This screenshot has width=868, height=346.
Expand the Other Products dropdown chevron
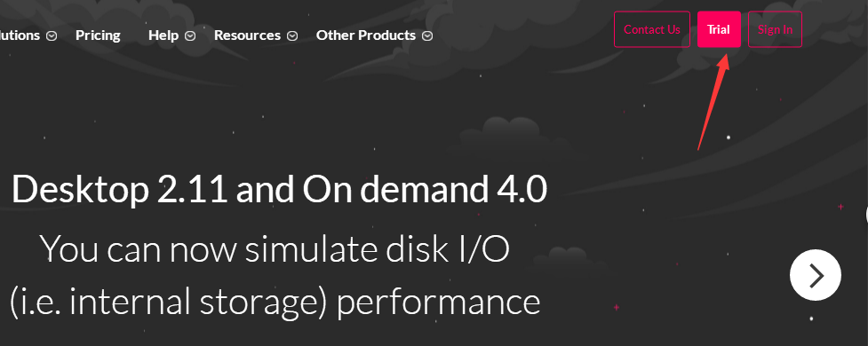426,35
